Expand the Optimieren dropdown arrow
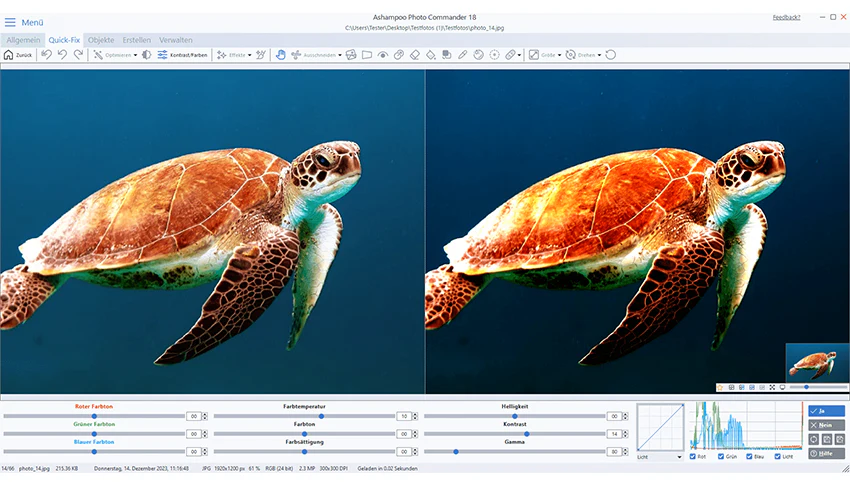Screen dimensions: 850x486 [x=136, y=55]
